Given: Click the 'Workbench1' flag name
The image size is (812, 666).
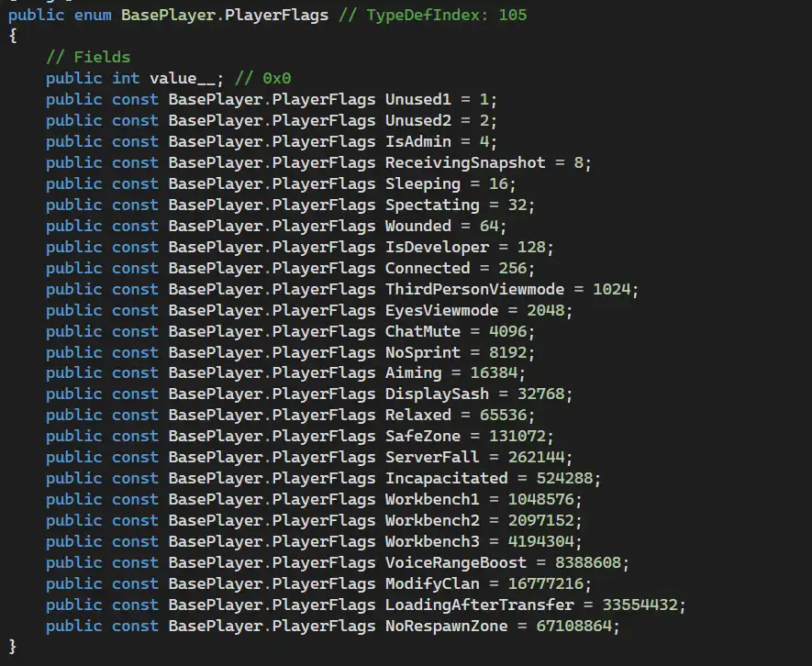Looking at the screenshot, I should click(432, 499).
